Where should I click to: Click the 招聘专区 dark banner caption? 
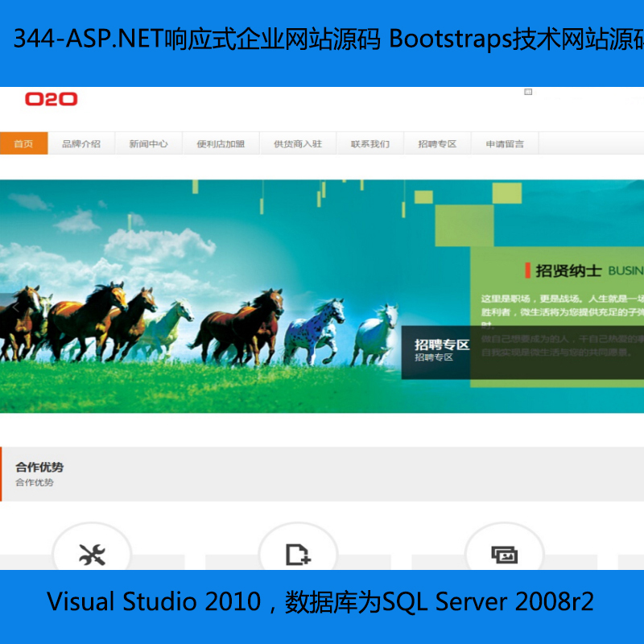pos(441,351)
